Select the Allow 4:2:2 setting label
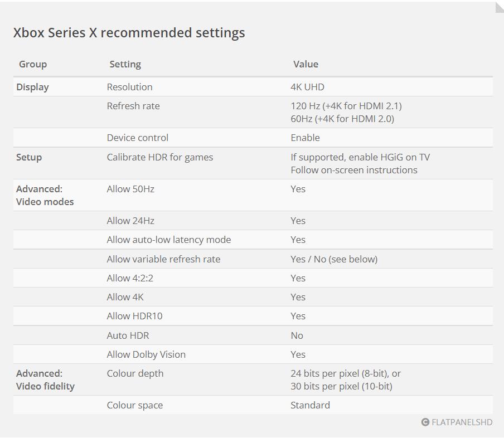Screen dimensions: 504x438 click(130, 278)
